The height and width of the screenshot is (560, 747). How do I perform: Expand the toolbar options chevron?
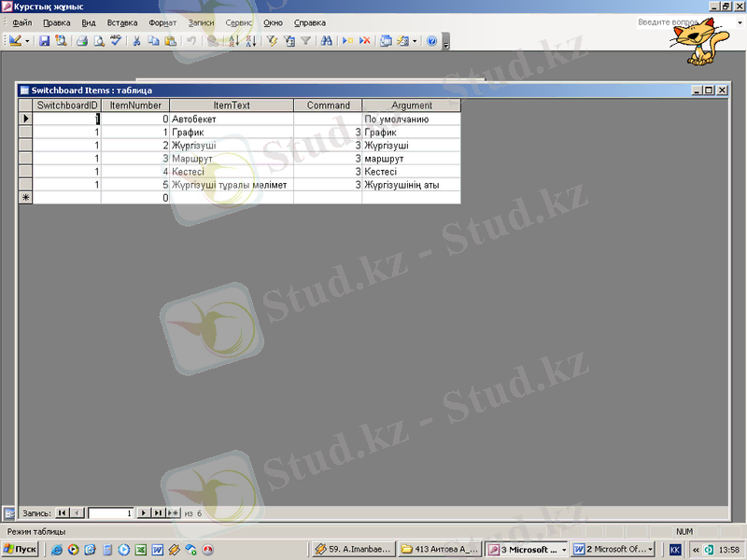446,43
